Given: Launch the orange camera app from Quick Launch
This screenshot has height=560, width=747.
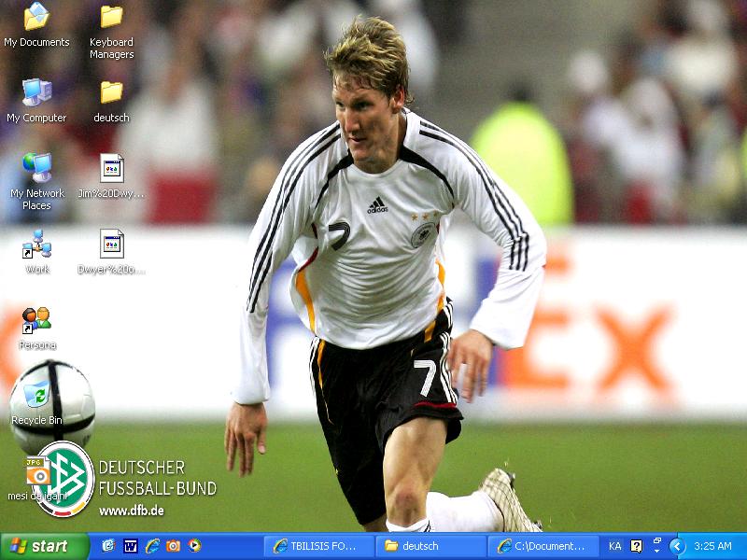Looking at the screenshot, I should (173, 546).
